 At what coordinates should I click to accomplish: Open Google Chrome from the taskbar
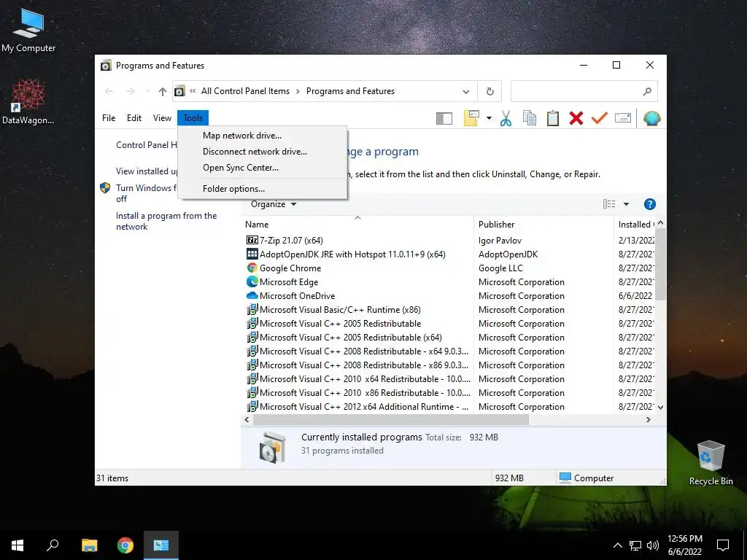[125, 545]
